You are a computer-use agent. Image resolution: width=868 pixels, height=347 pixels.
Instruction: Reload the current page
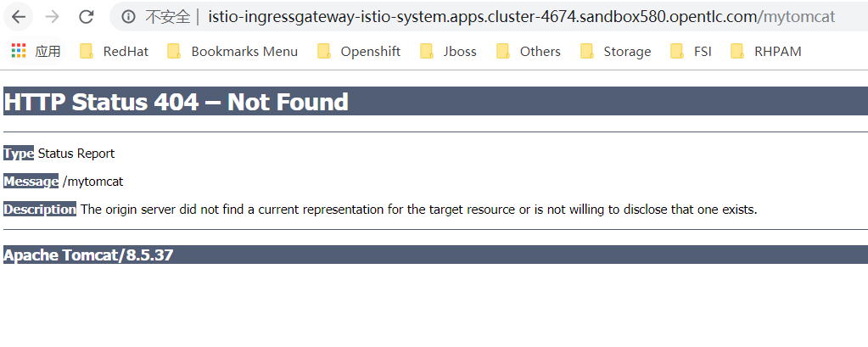coord(86,16)
